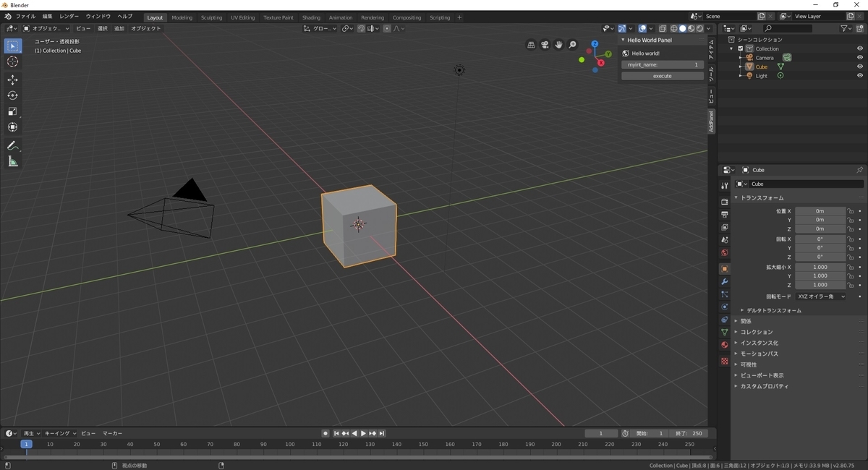Open the Output properties tab
The height and width of the screenshot is (470, 868).
pos(724,215)
